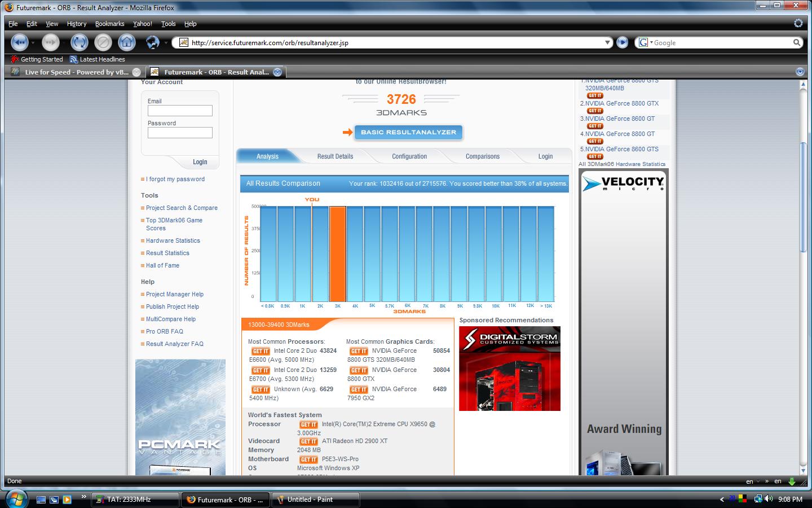
Task: Click the Digital Storm ad thumbnail
Action: [x=510, y=369]
